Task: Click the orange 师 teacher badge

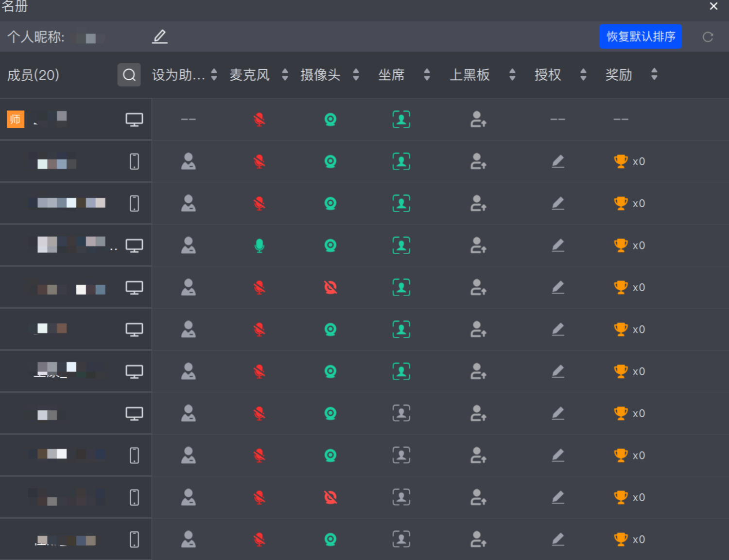Action: 16,119
